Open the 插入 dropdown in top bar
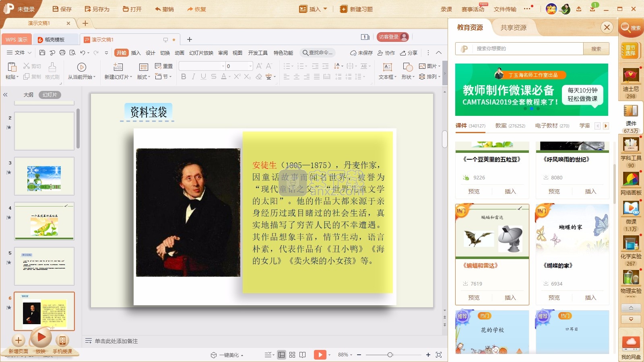 pyautogui.click(x=313, y=9)
